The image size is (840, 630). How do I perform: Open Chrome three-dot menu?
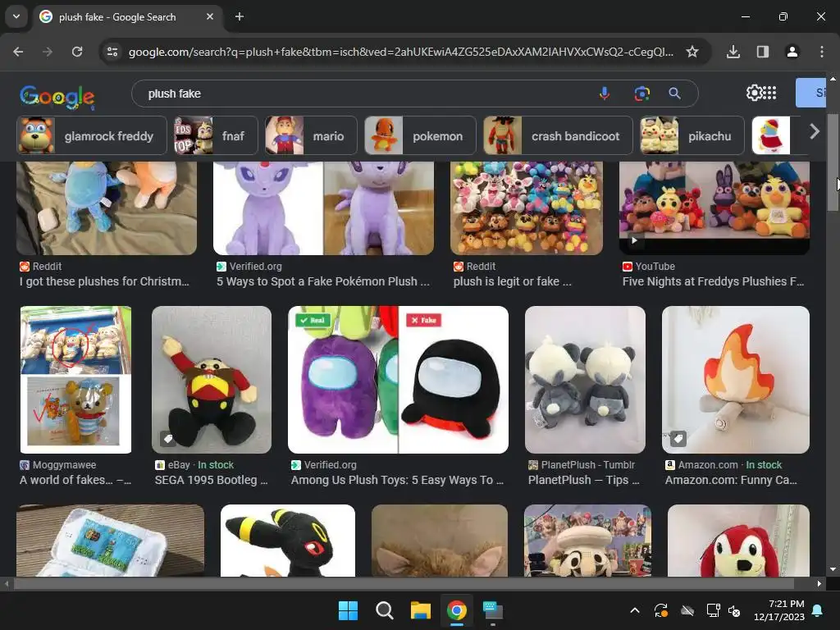click(x=821, y=52)
